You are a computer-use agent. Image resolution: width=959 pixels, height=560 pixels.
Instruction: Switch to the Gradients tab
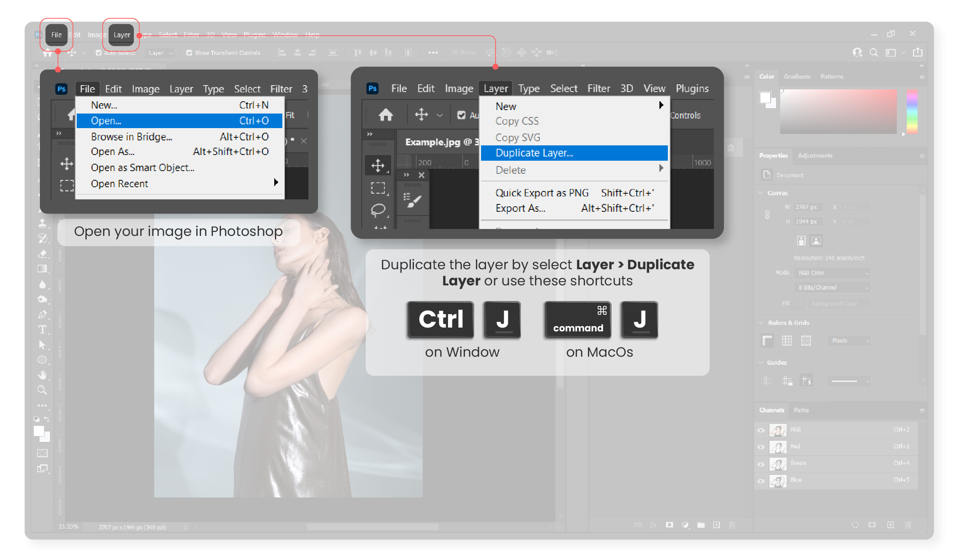(x=797, y=77)
